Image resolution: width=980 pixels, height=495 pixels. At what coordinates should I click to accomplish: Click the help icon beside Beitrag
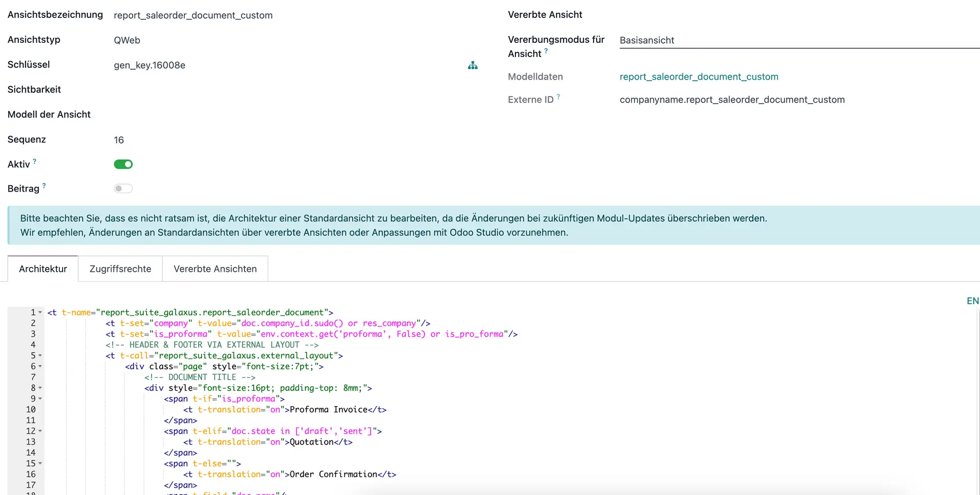(x=44, y=184)
